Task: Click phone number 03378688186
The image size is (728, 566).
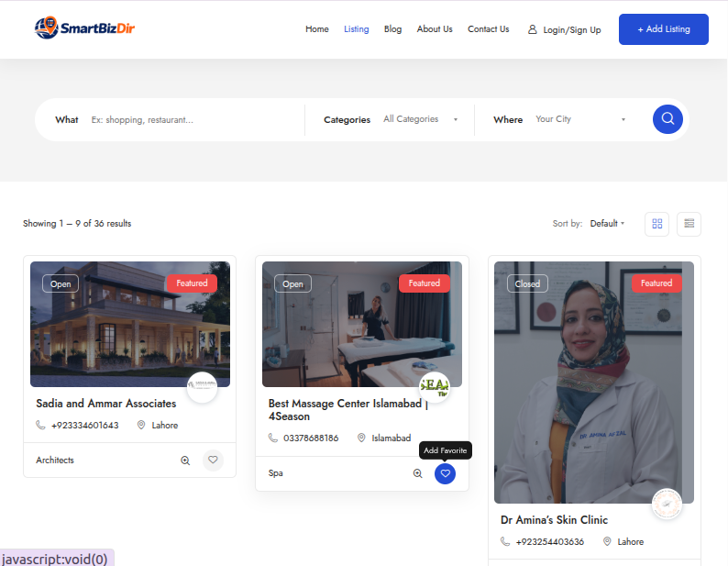Action: click(x=311, y=438)
